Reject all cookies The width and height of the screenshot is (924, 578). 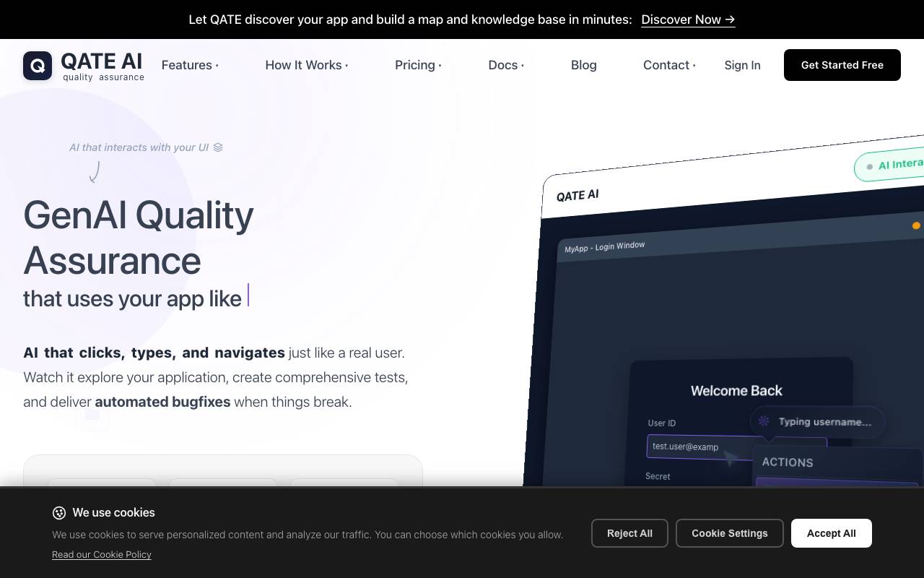(x=629, y=533)
